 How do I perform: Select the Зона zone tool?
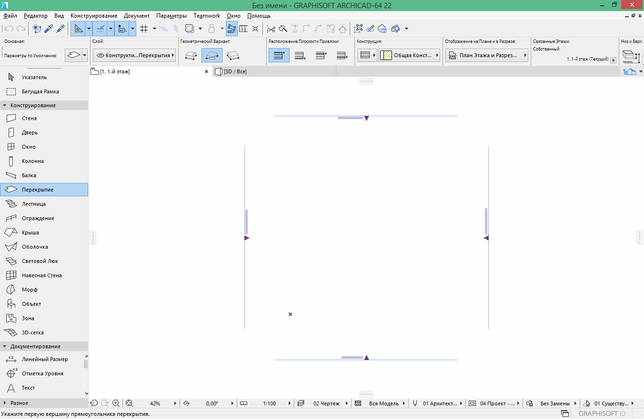[44, 318]
